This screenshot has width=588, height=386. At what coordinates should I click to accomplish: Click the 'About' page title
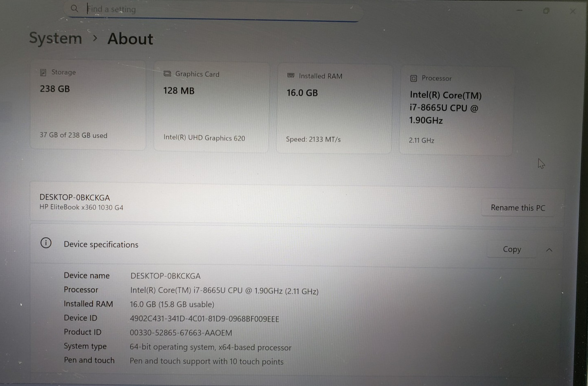coord(130,39)
